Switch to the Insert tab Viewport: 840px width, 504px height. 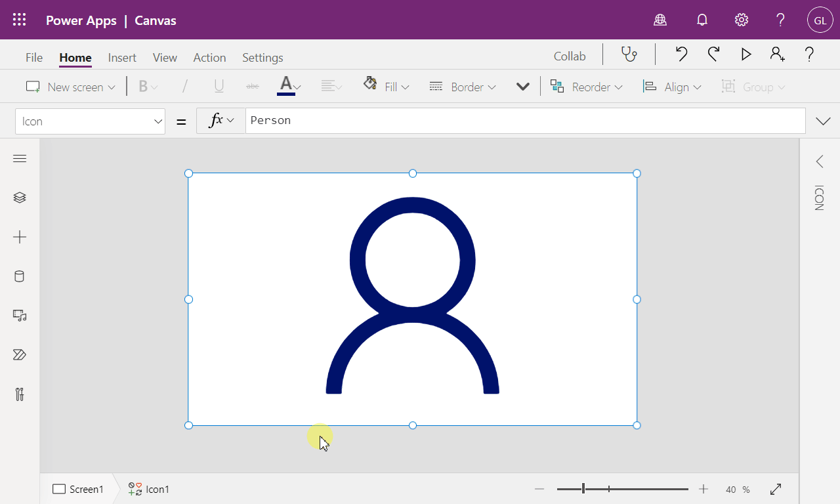click(x=122, y=58)
